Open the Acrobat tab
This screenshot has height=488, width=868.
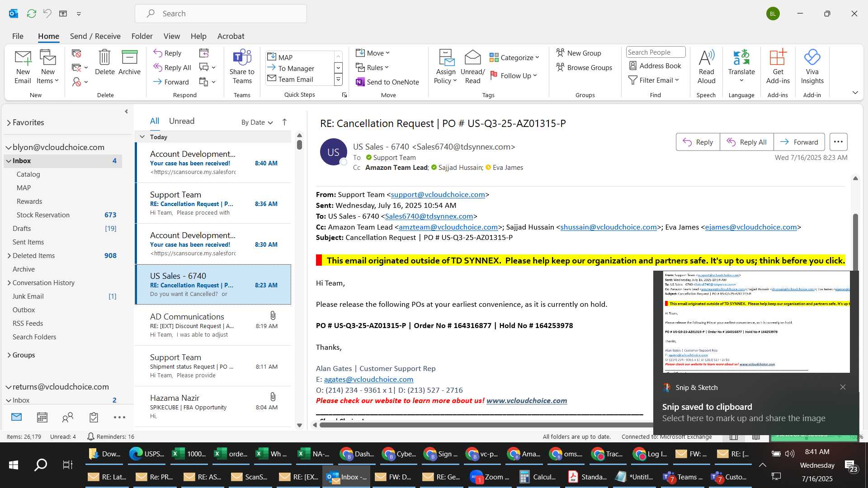click(231, 36)
